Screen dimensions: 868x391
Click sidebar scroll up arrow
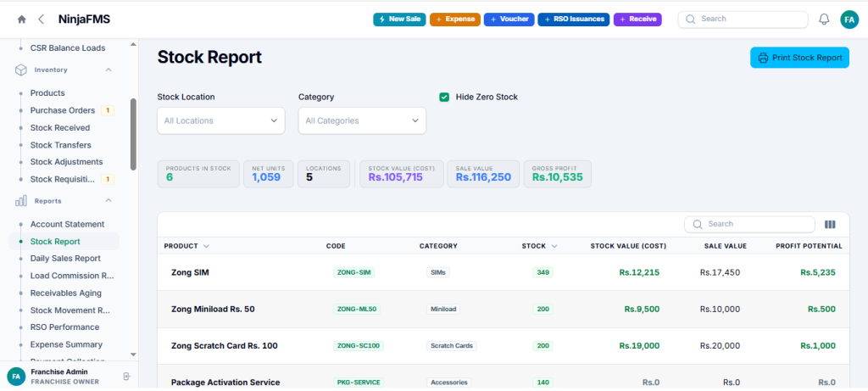point(133,44)
